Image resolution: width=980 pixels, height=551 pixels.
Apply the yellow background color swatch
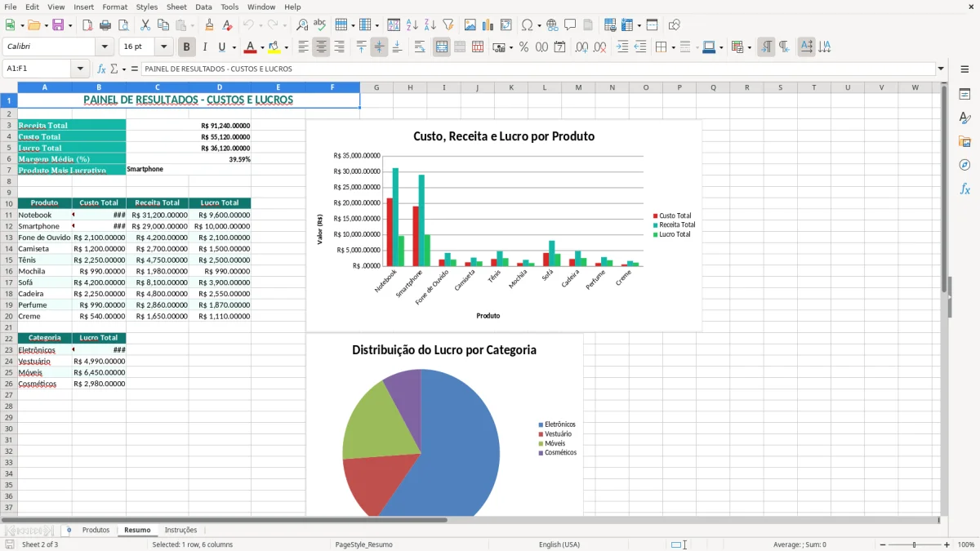coord(274,47)
